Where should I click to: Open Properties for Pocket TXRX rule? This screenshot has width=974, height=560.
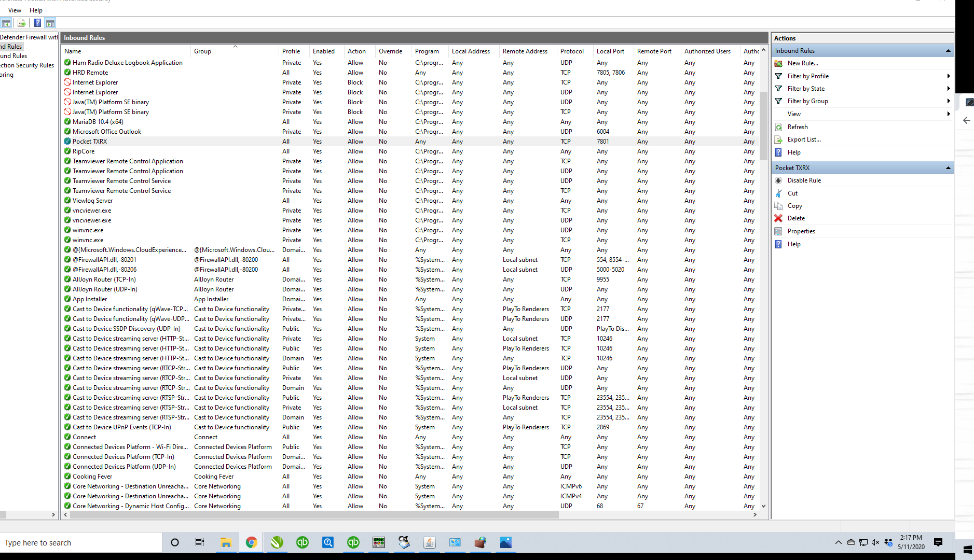point(801,231)
